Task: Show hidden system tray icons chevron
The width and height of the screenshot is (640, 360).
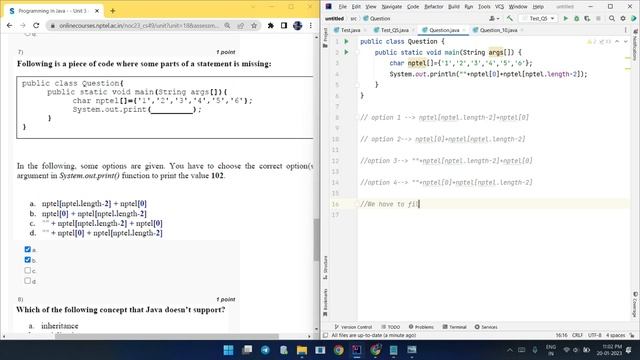Action: click(x=510, y=350)
